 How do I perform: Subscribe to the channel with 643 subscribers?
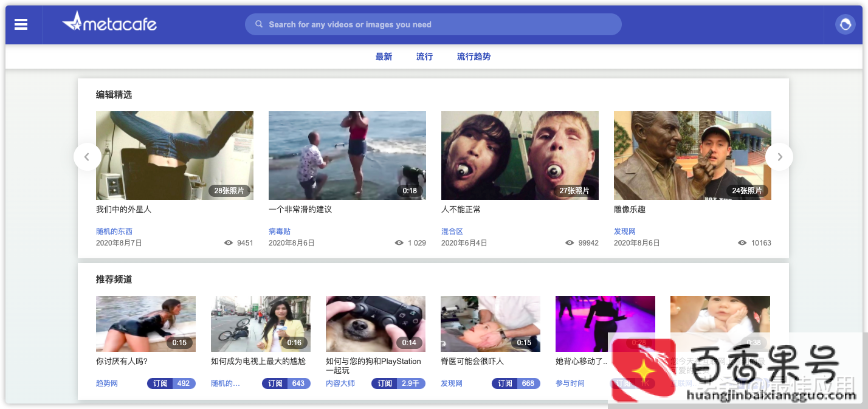(286, 383)
